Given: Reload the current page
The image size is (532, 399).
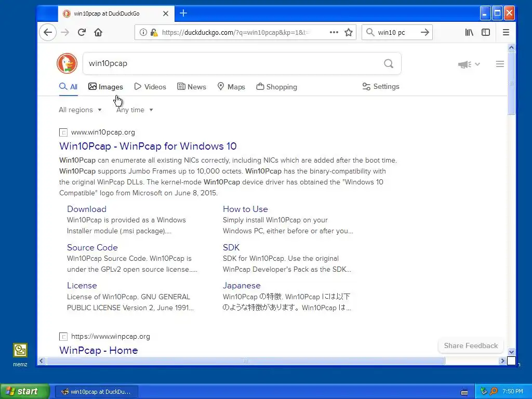Looking at the screenshot, I should pos(82,32).
